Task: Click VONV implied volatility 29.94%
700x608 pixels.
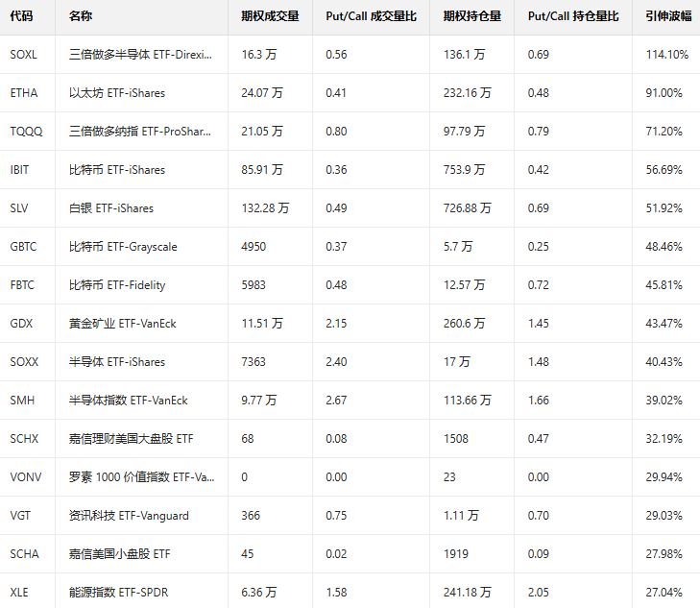Action: click(x=664, y=476)
